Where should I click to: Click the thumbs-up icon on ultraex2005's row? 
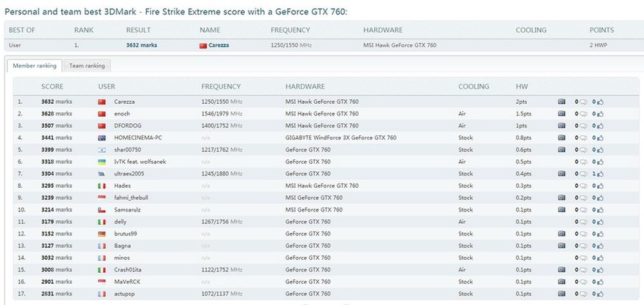[600, 174]
